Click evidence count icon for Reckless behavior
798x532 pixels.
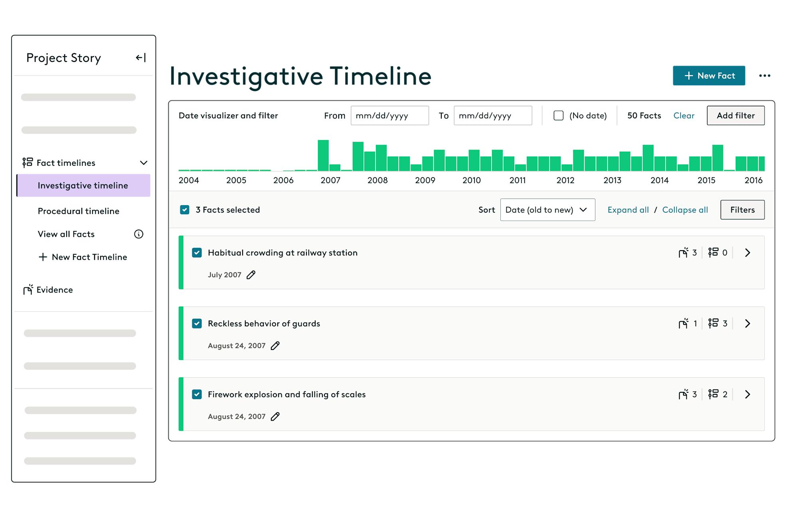coord(683,323)
